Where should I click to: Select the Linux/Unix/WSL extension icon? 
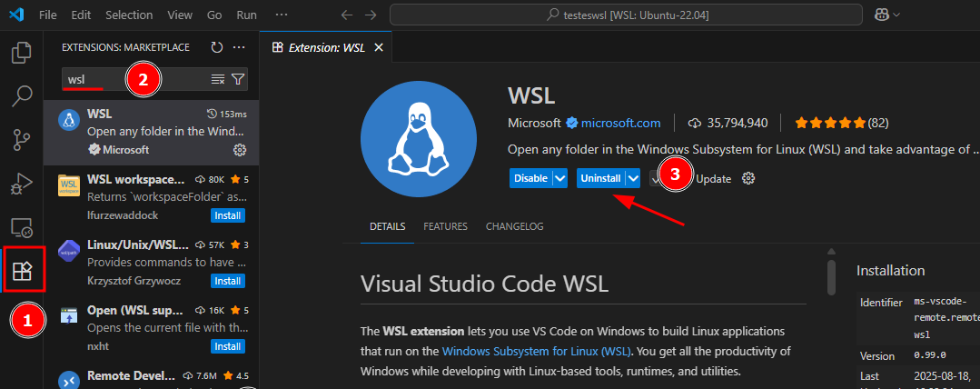point(69,251)
